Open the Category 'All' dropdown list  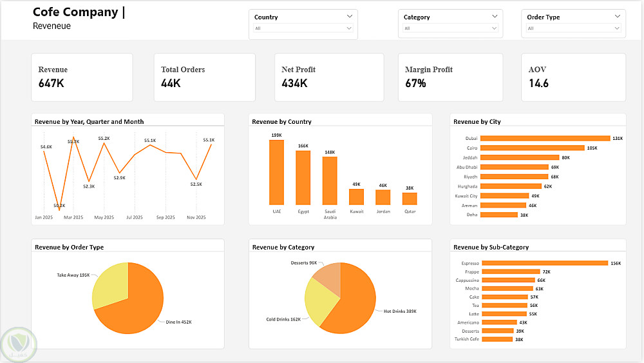point(451,28)
